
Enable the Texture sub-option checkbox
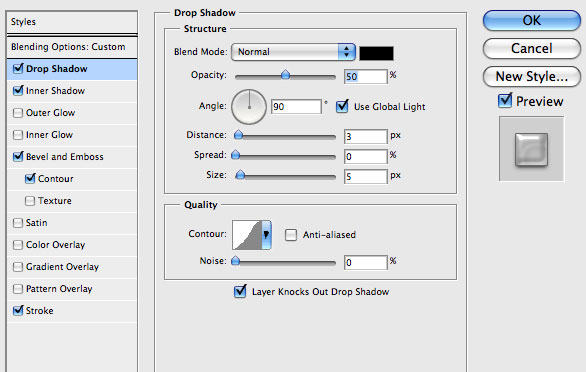click(x=30, y=201)
